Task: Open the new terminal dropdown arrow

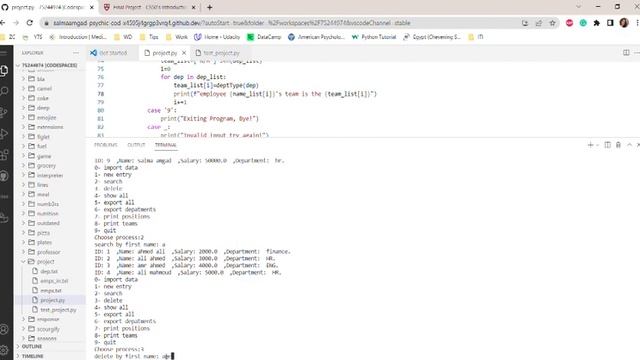Action: point(598,145)
